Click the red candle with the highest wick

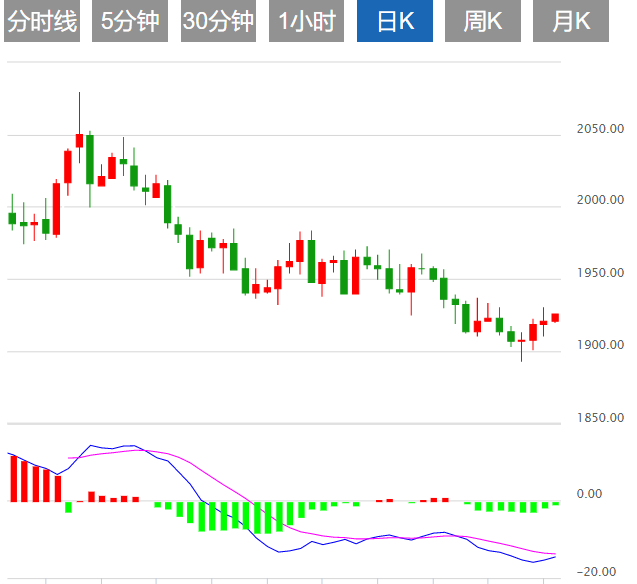[79, 140]
